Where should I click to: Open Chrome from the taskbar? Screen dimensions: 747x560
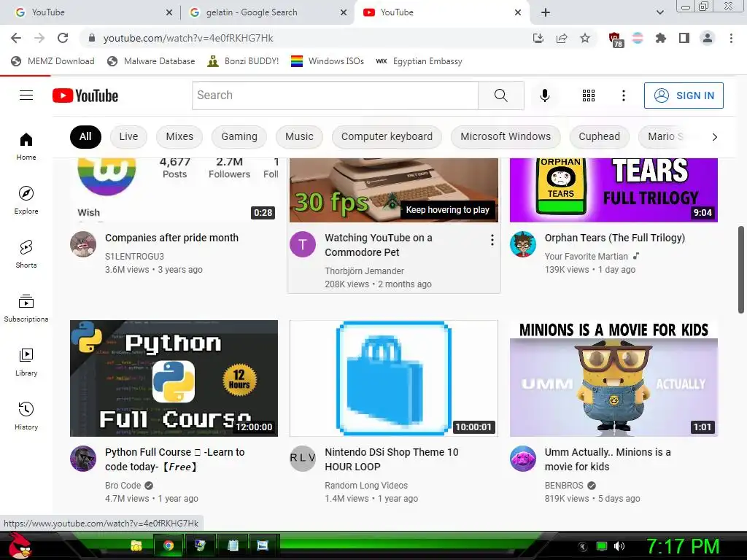(169, 545)
